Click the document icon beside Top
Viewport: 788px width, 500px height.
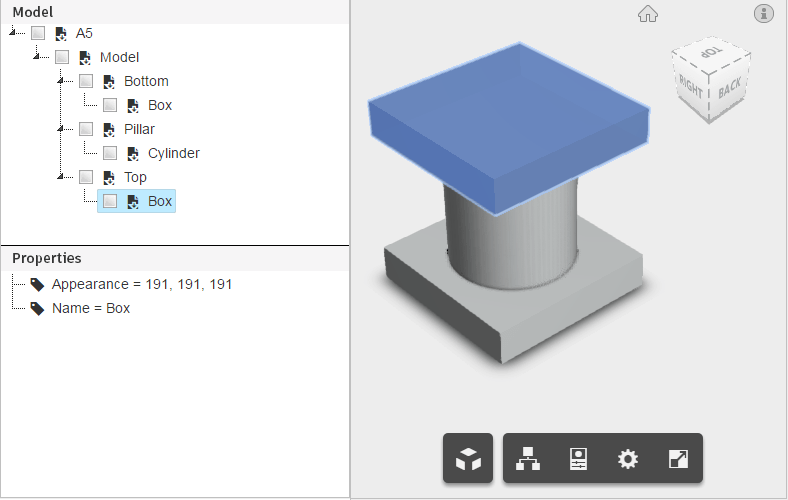click(109, 178)
